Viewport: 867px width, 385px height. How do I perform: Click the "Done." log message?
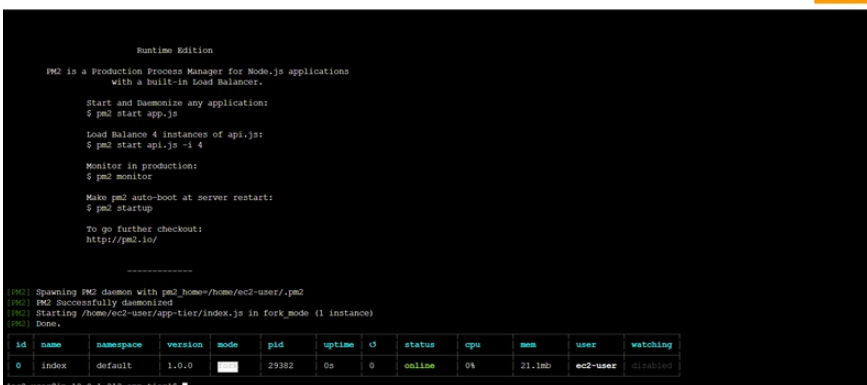coord(49,324)
